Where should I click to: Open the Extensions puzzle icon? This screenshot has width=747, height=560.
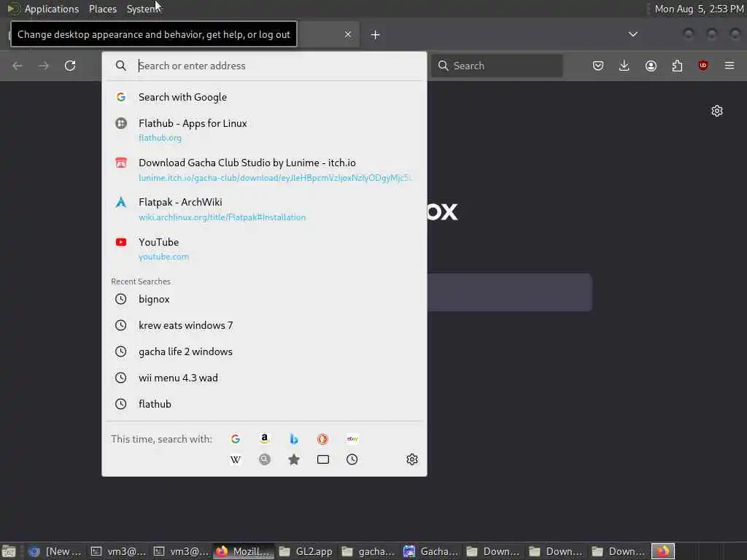point(677,66)
